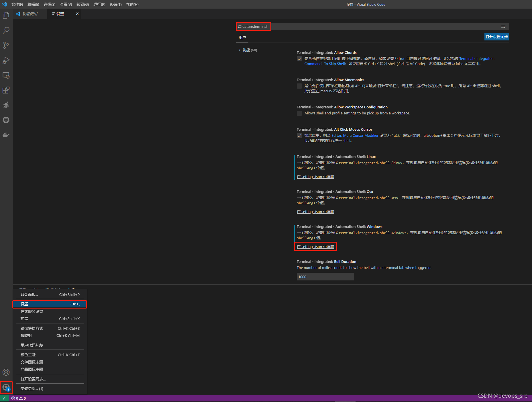Edit Automation Shell: Windows in settings.json
This screenshot has width=532, height=402.
315,247
